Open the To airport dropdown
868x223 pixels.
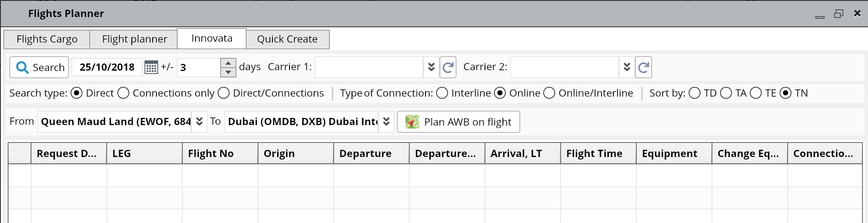pos(386,122)
